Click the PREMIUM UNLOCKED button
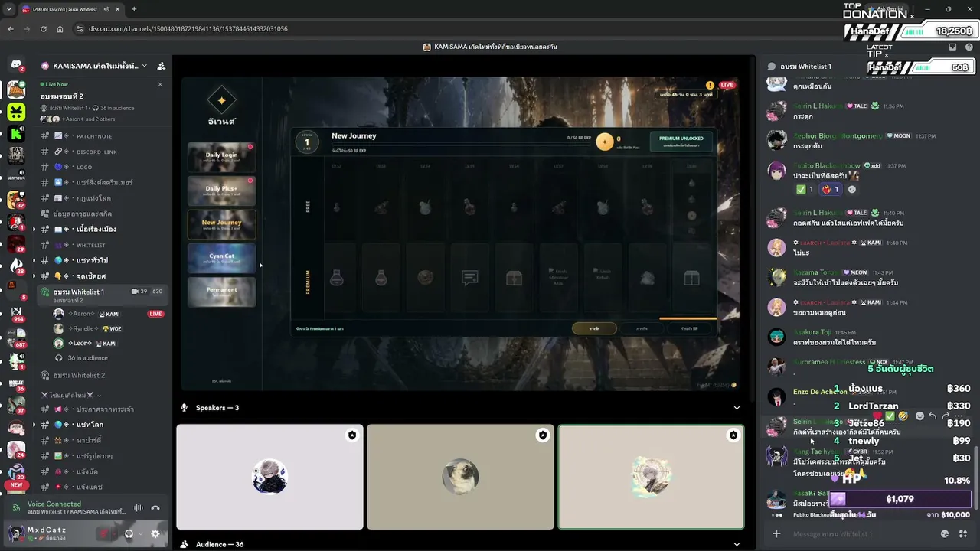 click(681, 142)
